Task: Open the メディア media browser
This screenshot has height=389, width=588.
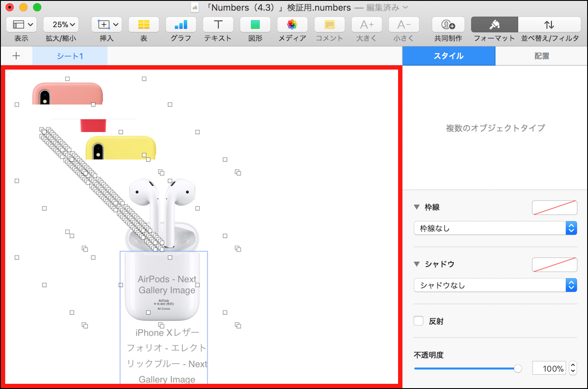Action: point(292,25)
